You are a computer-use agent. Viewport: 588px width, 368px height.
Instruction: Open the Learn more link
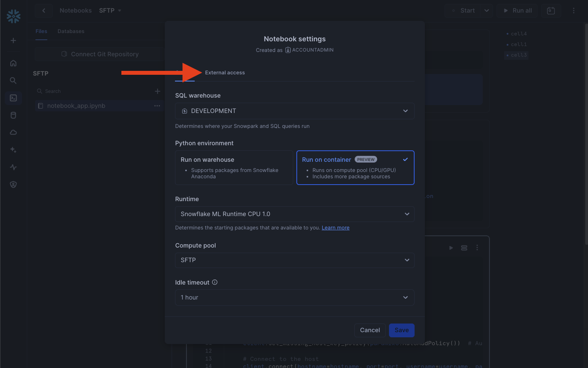click(335, 228)
